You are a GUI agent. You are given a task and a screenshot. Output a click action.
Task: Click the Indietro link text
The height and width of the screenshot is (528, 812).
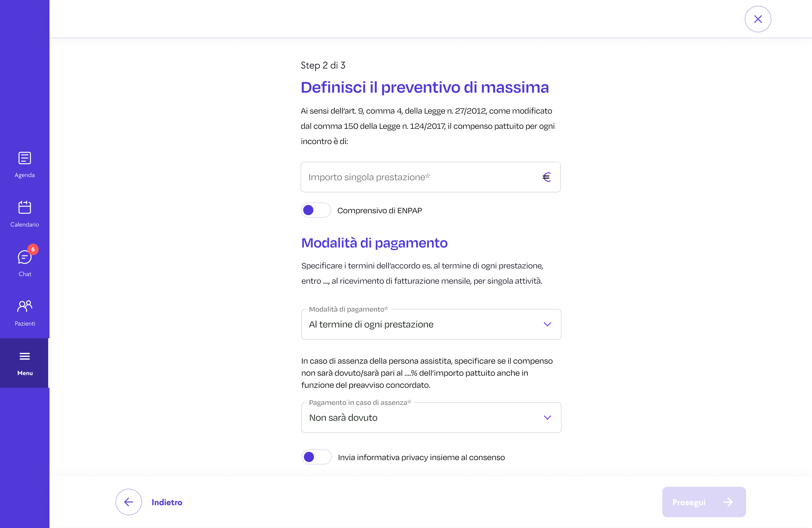[167, 502]
